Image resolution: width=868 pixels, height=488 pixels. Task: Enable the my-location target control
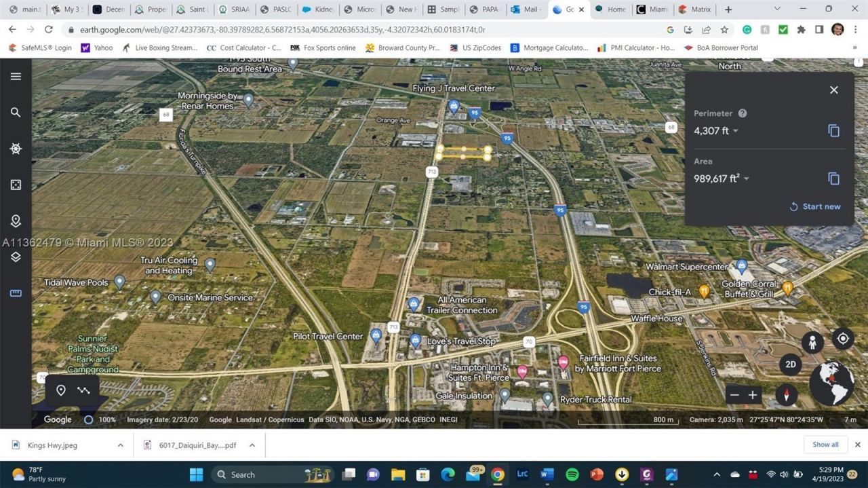tap(842, 338)
